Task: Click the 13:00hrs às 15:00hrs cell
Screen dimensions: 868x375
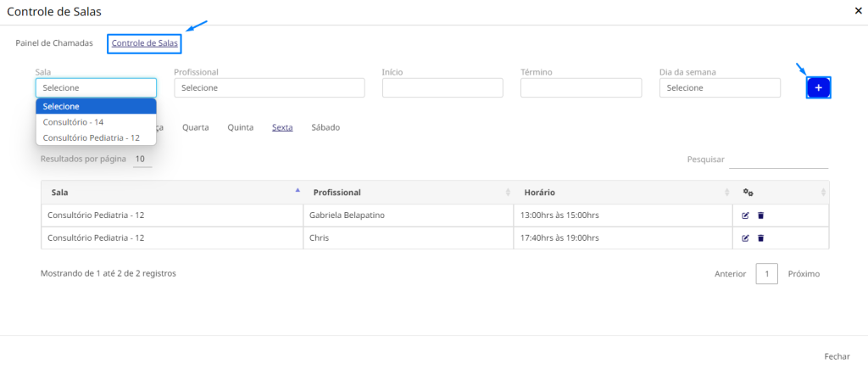Action: pyautogui.click(x=623, y=215)
